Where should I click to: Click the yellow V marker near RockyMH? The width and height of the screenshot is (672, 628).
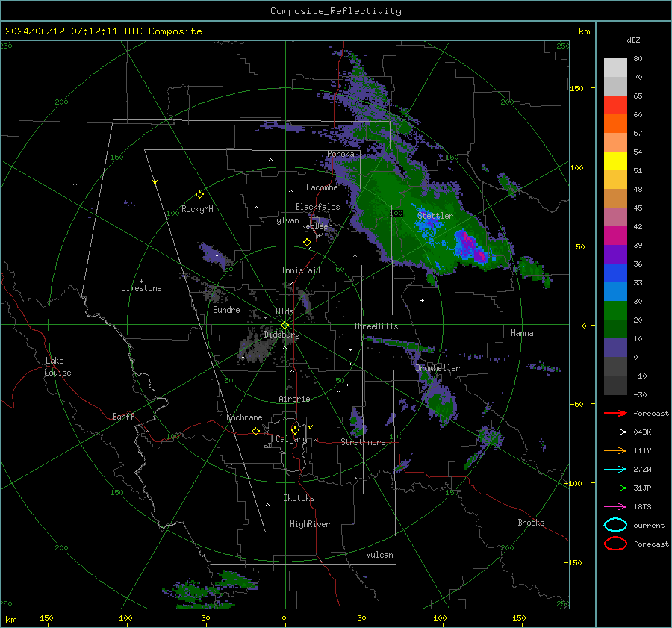(x=155, y=182)
